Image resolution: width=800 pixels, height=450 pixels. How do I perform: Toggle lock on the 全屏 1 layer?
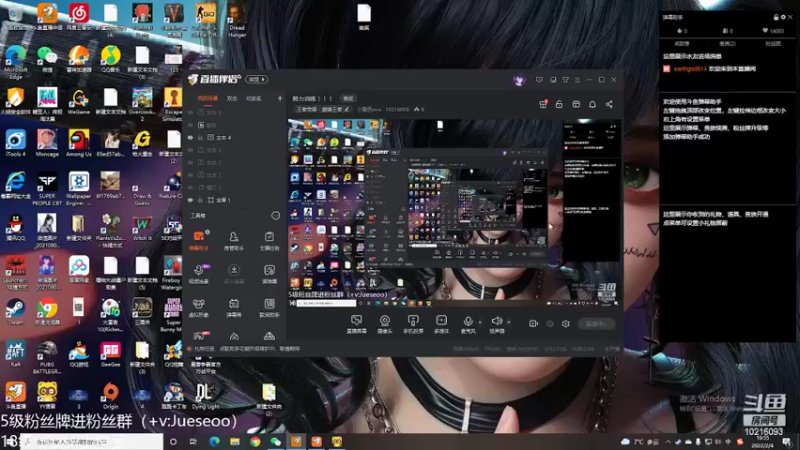click(x=201, y=200)
